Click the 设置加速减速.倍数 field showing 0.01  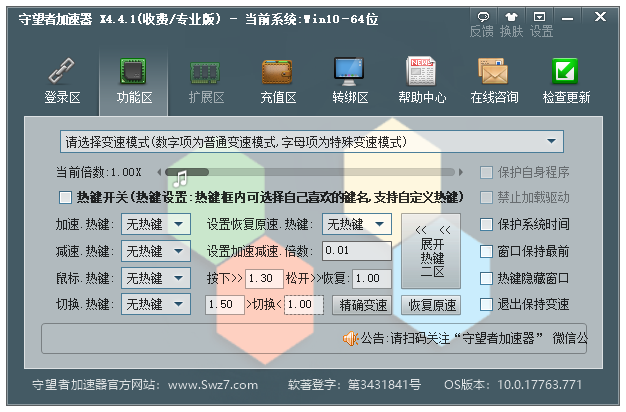click(357, 251)
